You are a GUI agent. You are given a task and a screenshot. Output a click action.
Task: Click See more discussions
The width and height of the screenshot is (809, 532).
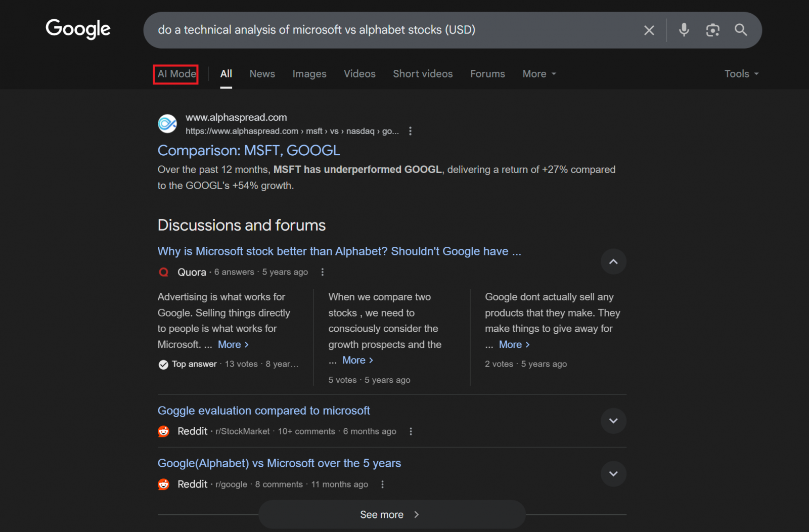point(391,514)
